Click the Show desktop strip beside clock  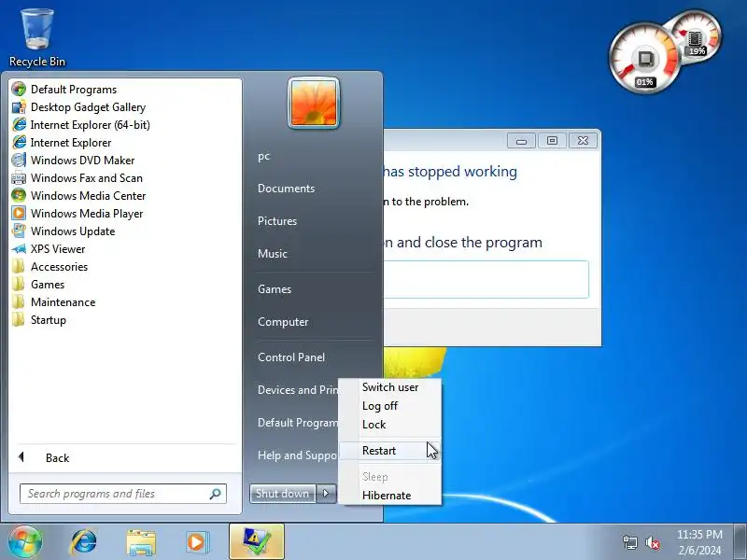[x=740, y=542]
